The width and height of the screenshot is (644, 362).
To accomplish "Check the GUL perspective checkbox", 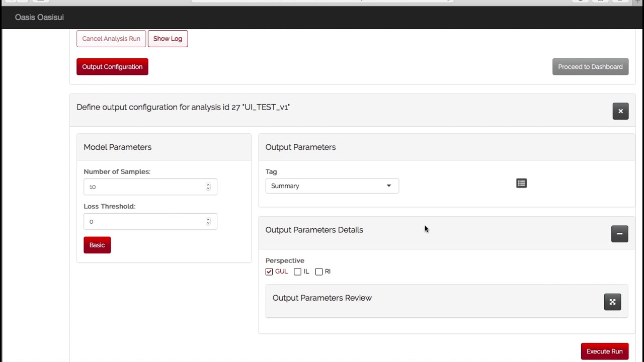I will pyautogui.click(x=269, y=271).
